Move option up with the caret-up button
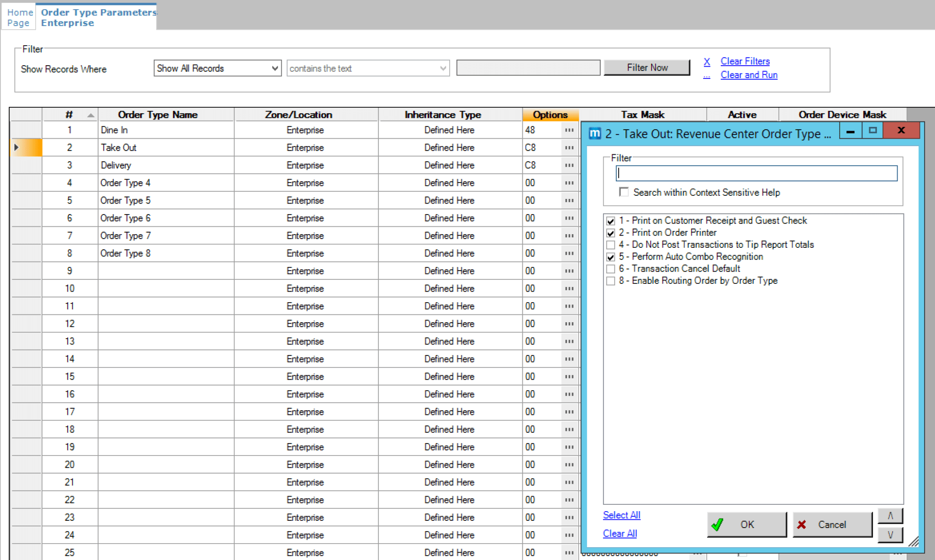This screenshot has width=935, height=560. coord(890,516)
